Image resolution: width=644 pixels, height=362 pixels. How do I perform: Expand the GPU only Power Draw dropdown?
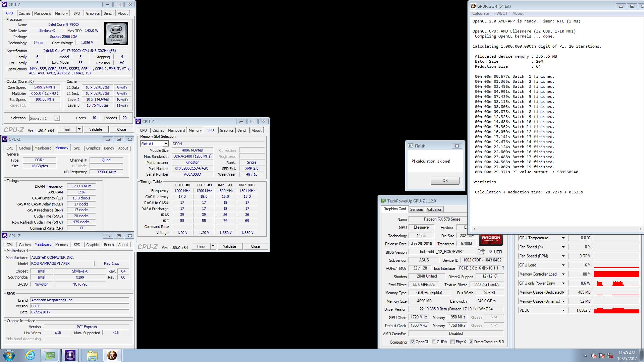(x=563, y=283)
